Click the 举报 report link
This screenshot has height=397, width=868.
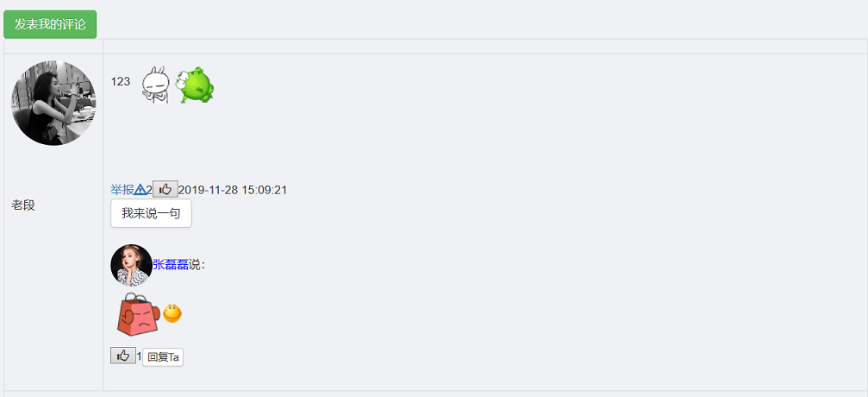pos(122,190)
